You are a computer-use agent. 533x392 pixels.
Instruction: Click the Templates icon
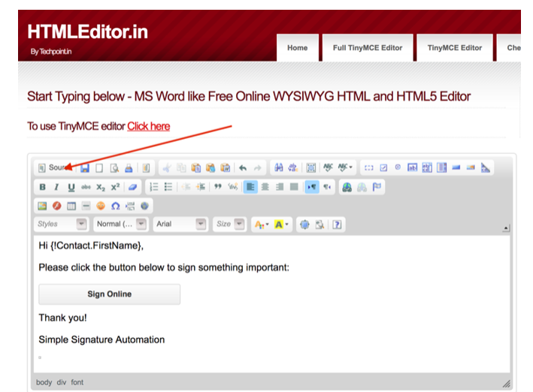[146, 167]
